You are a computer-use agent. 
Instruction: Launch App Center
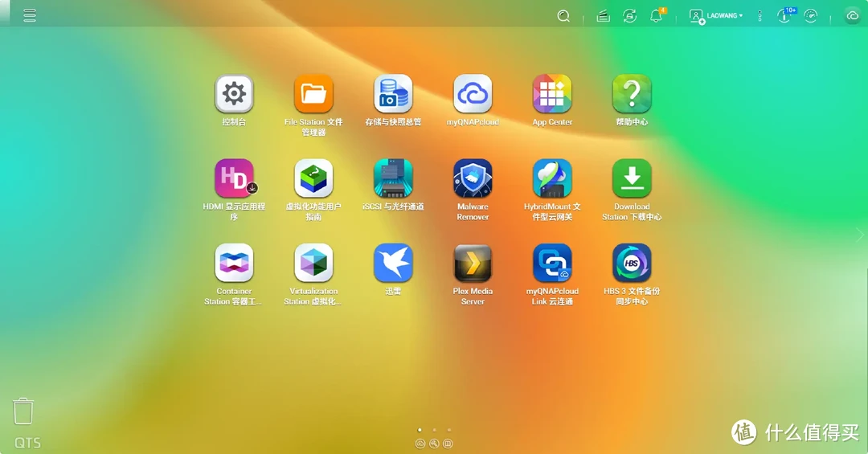[552, 93]
